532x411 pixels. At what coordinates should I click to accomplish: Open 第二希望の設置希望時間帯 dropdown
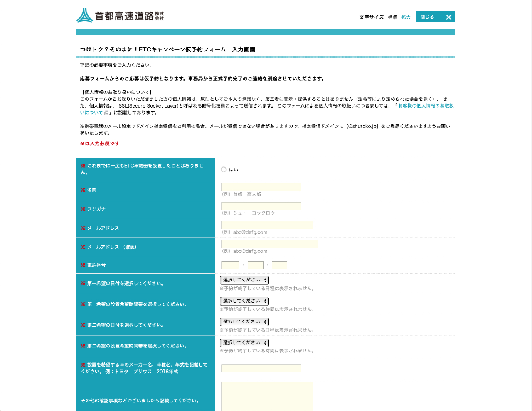coord(244,343)
